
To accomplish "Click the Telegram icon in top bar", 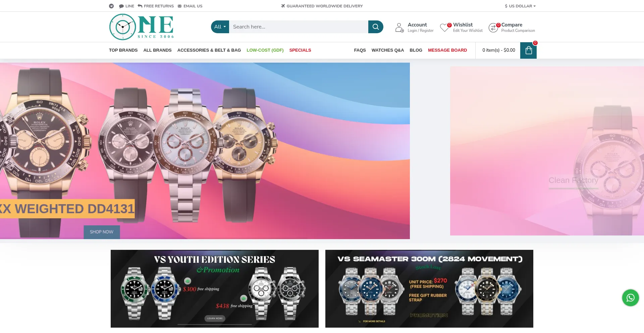I will tap(111, 6).
